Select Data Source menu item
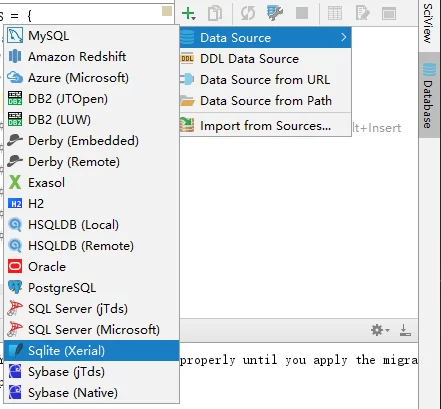 point(265,38)
